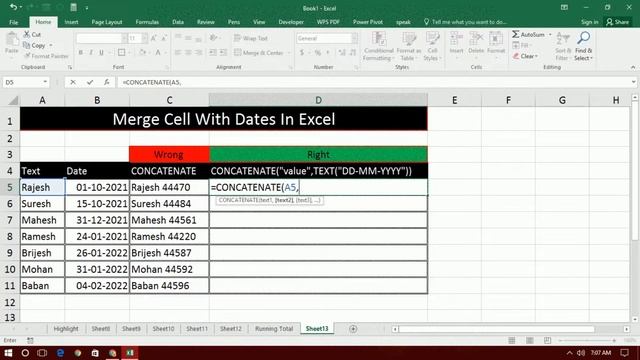Viewport: 640px width, 360px height.
Task: Switch to the Formulas tab
Action: (x=147, y=22)
